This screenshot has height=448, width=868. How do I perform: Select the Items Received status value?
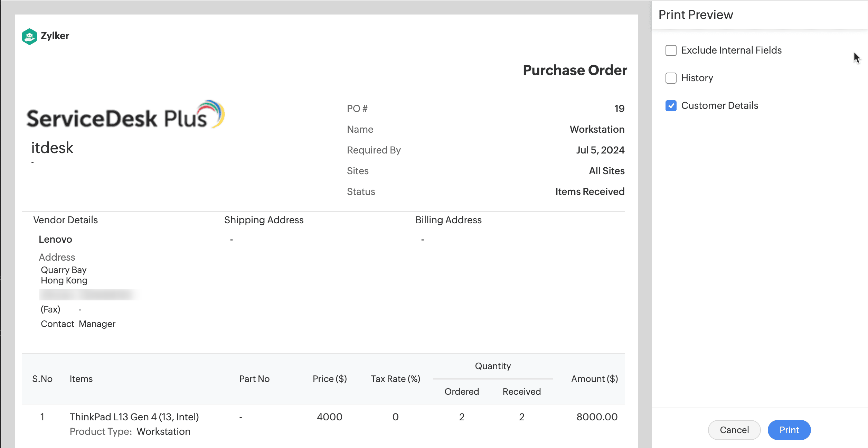tap(589, 192)
